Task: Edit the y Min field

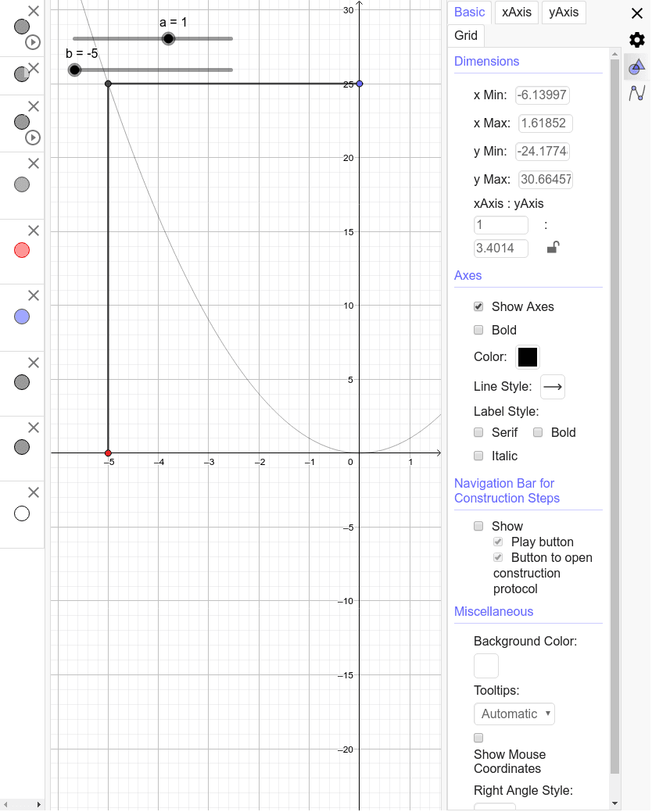Action: [543, 151]
